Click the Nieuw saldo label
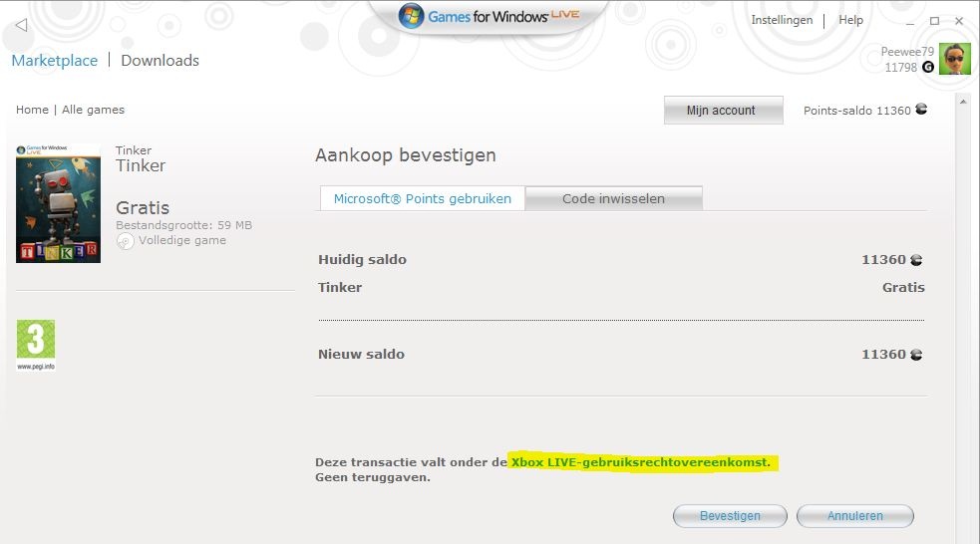 [361, 354]
